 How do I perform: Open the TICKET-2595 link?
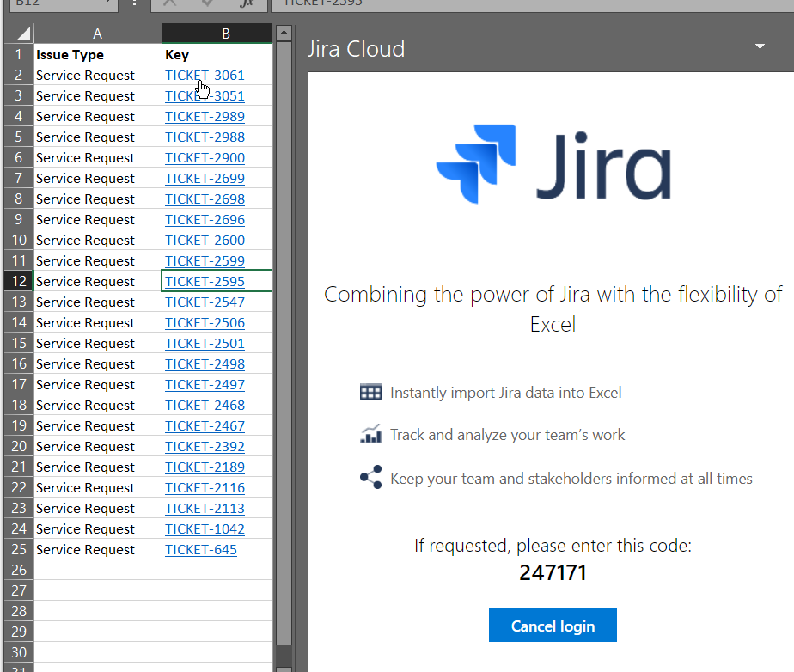pyautogui.click(x=205, y=282)
